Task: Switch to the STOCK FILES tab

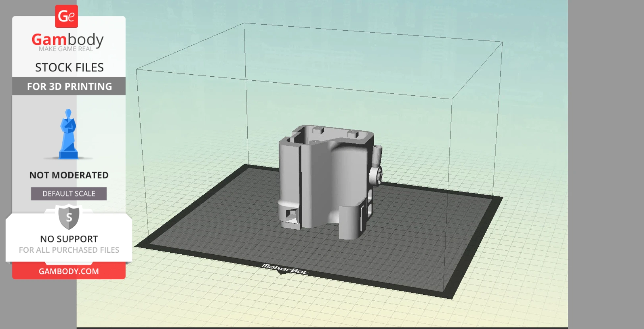Action: (69, 67)
